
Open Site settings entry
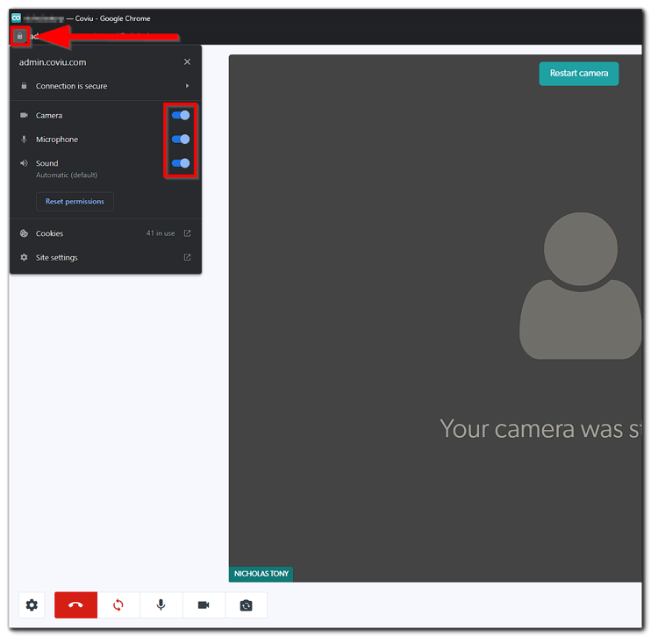[x=105, y=258]
